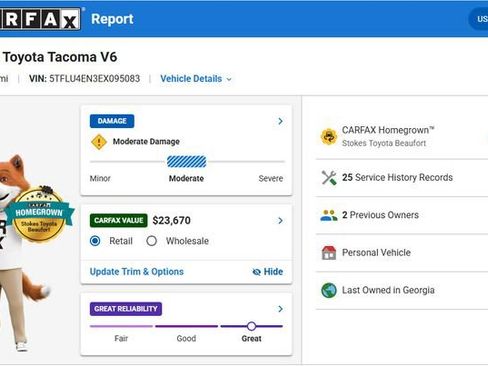Viewport: 488px width, 366px height.
Task: Select the Wholesale value radio button
Action: [151, 241]
